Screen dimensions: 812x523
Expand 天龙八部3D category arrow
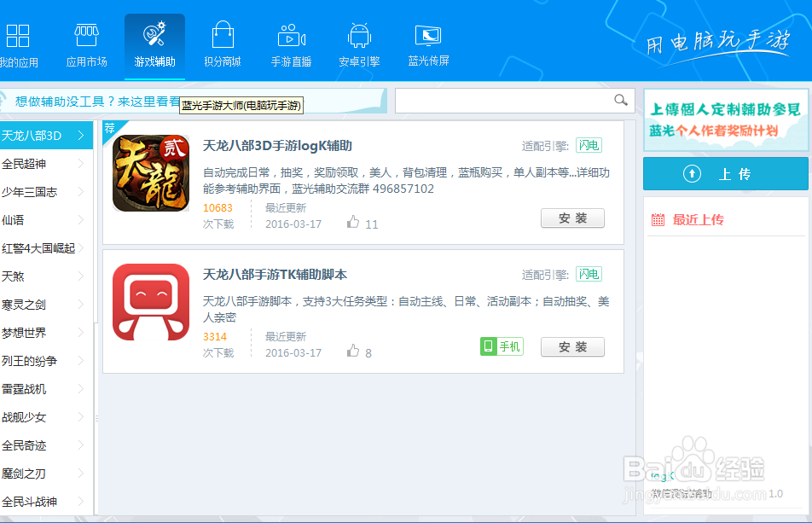(x=81, y=135)
